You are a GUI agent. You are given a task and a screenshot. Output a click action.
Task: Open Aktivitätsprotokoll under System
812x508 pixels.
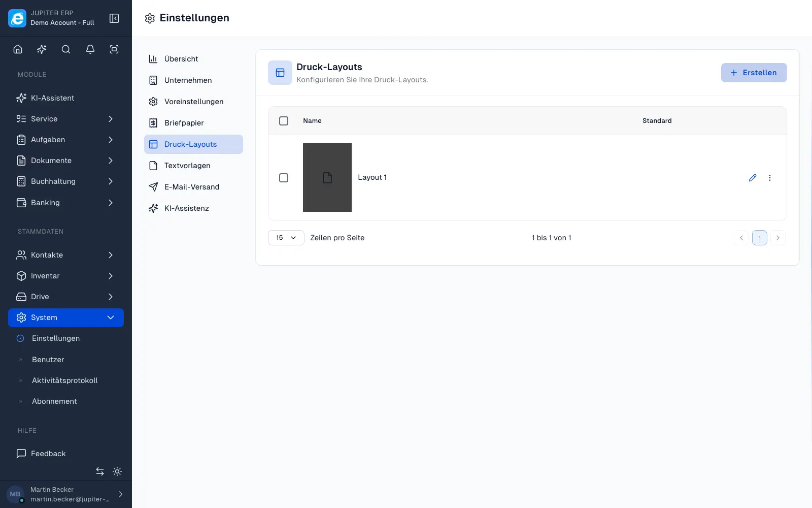pos(66,380)
